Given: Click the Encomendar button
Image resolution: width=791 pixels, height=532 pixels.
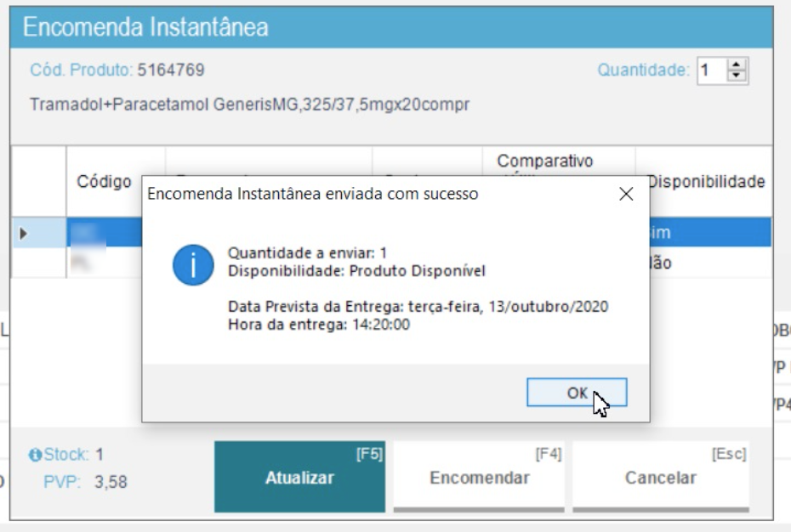Looking at the screenshot, I should pyautogui.click(x=479, y=478).
